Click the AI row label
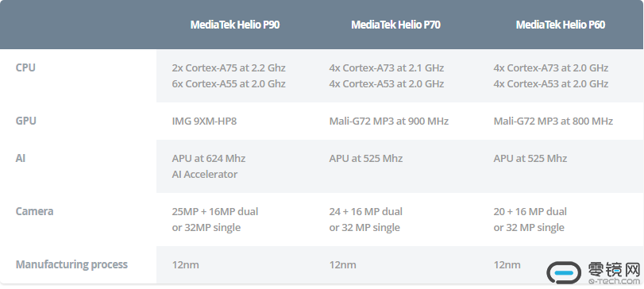644x289 pixels. pos(21,158)
